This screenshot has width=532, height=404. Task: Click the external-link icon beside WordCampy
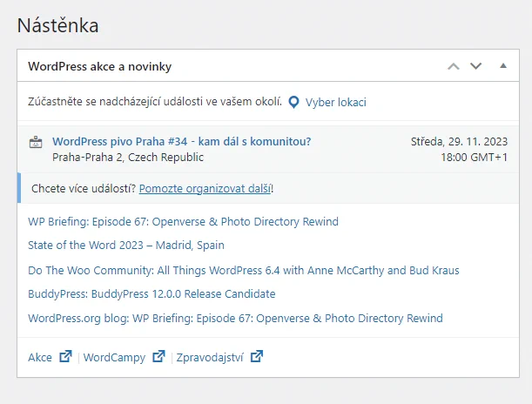pos(158,356)
